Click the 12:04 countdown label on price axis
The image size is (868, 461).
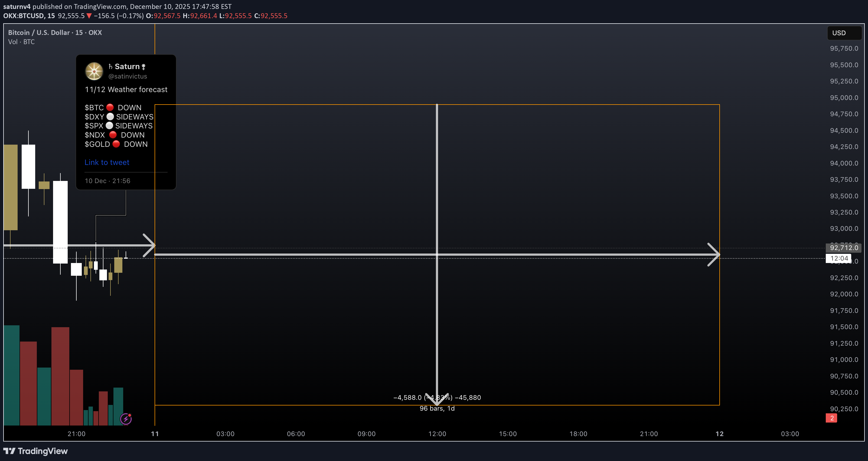[839, 258]
